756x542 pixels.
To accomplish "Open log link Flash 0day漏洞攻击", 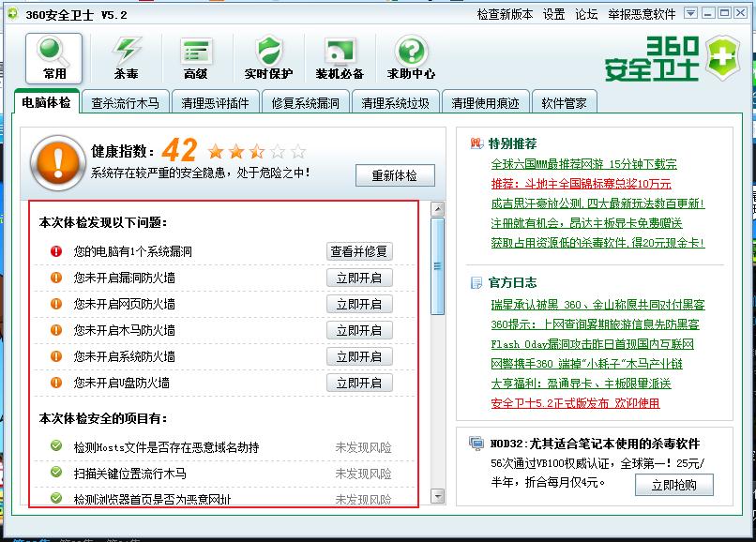I will coord(592,344).
